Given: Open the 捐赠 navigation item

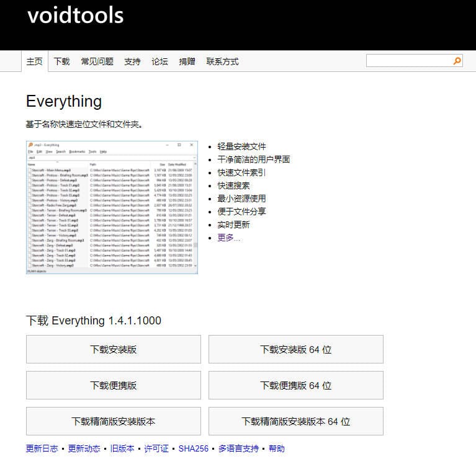Looking at the screenshot, I should pyautogui.click(x=187, y=61).
